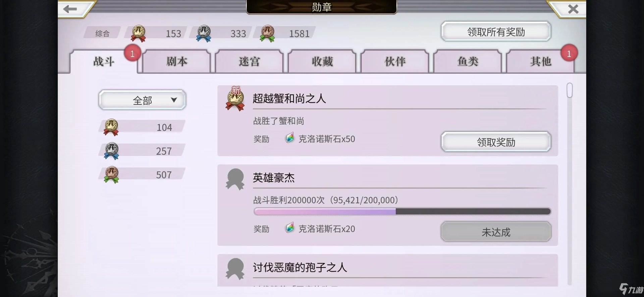
Task: Click the gold medal icon beside 153
Action: 138,34
